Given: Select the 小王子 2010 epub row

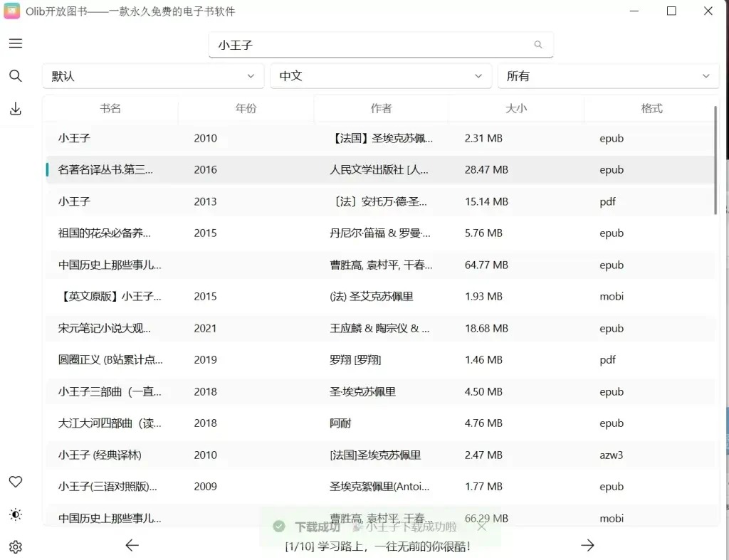Looking at the screenshot, I should 380,138.
